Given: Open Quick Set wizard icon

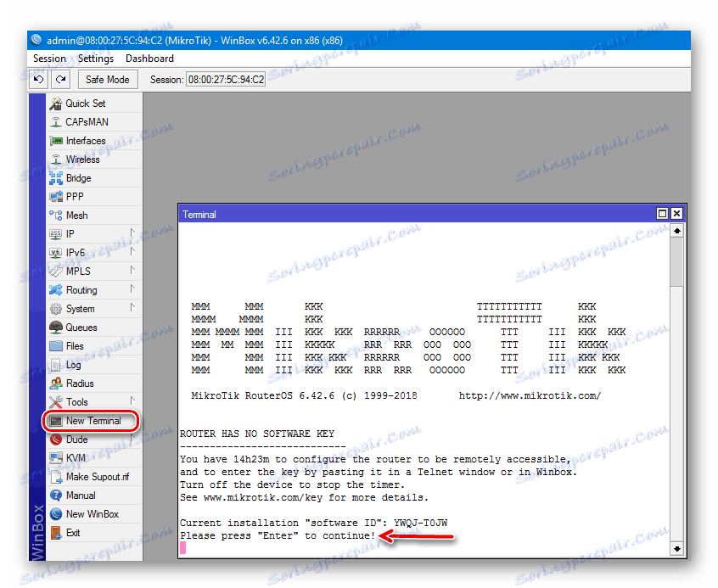Looking at the screenshot, I should [x=56, y=104].
